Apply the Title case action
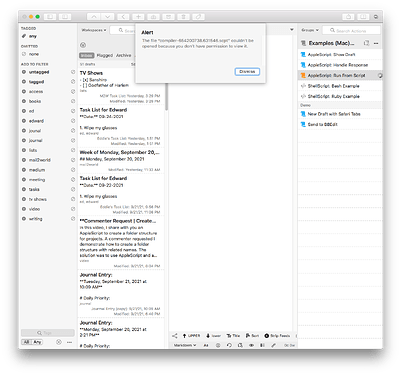Viewport: 400px width, 375px height. point(233,336)
